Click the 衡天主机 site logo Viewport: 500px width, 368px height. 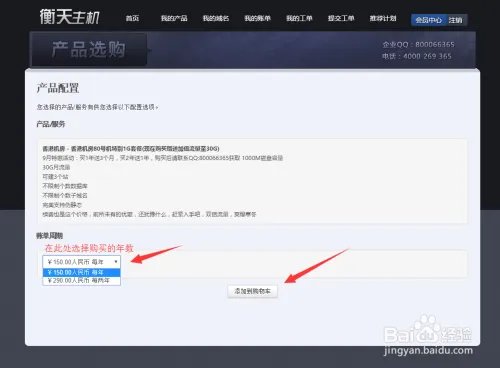pyautogui.click(x=70, y=17)
